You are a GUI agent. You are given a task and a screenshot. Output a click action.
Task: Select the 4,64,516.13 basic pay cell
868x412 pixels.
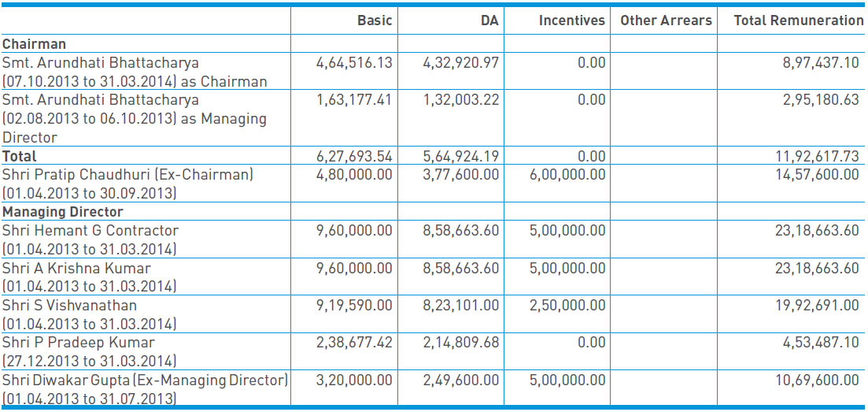(x=353, y=62)
